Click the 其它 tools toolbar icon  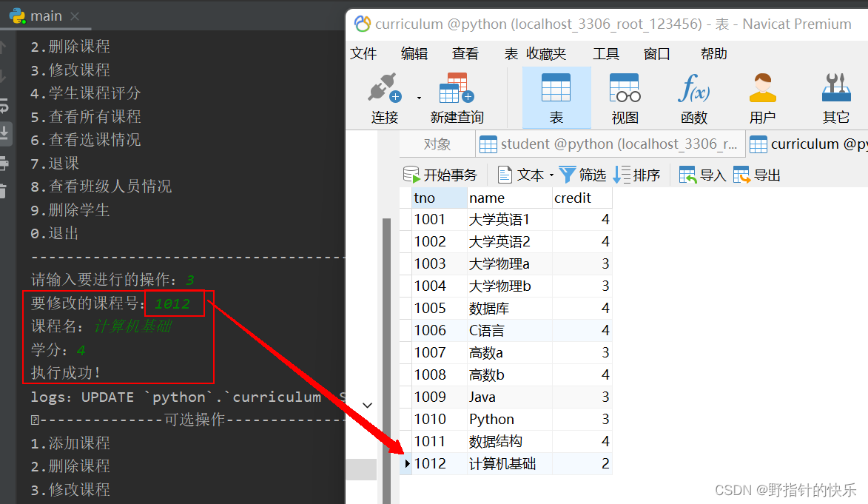(x=836, y=87)
